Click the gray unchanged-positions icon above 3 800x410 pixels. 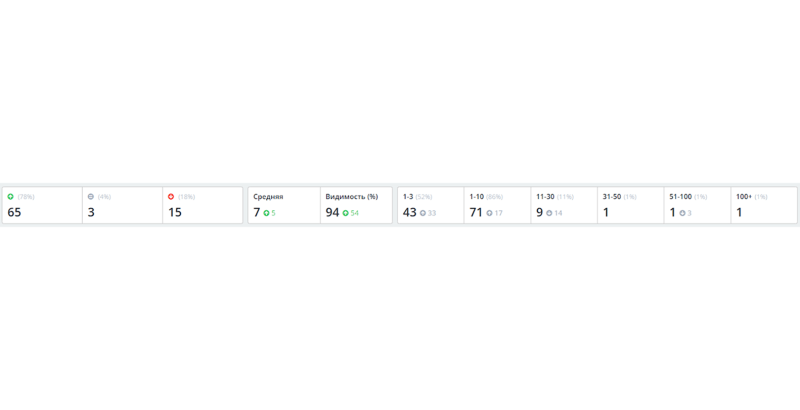point(91,197)
